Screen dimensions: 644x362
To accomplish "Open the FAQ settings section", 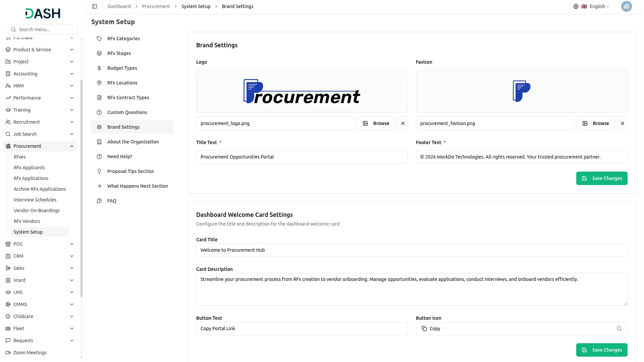I will pyautogui.click(x=112, y=200).
